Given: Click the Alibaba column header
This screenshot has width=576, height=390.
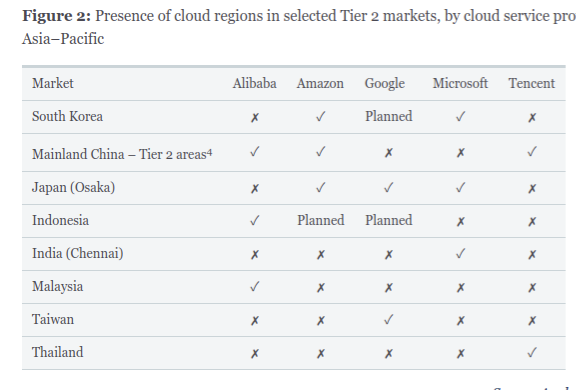Looking at the screenshot, I should (254, 83).
